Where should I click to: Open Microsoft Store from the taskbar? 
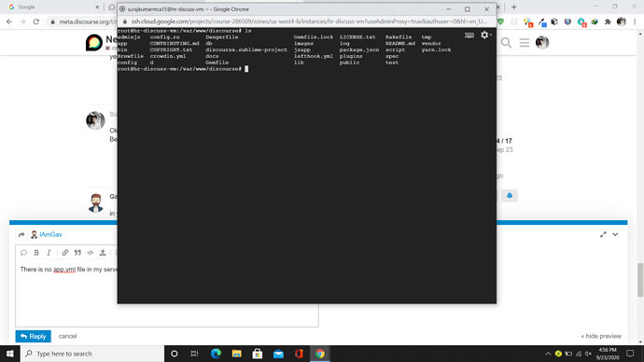[x=258, y=354]
